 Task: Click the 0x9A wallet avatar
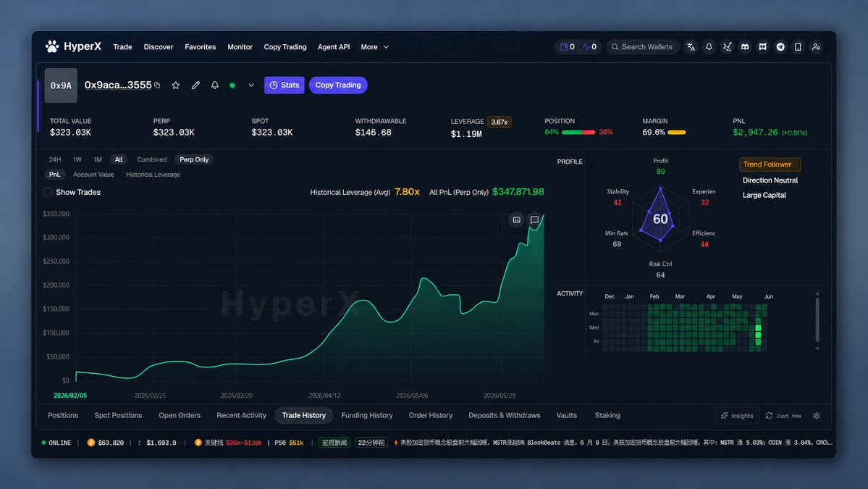[x=61, y=85]
